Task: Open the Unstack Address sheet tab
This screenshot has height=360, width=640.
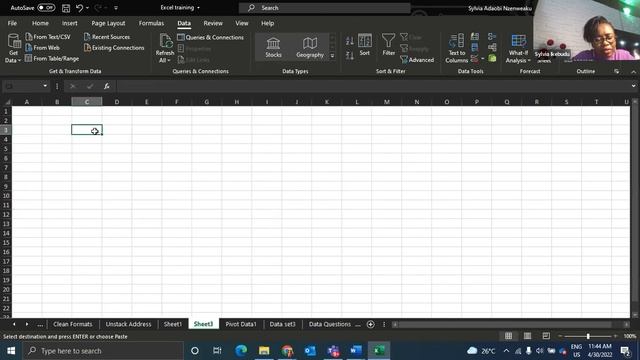Action: point(128,324)
